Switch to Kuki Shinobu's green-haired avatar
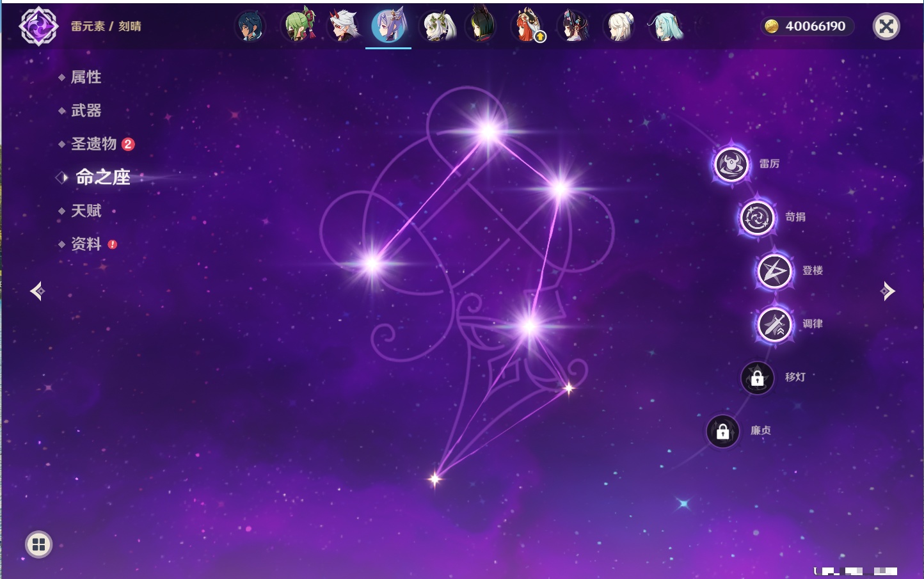 coord(299,27)
